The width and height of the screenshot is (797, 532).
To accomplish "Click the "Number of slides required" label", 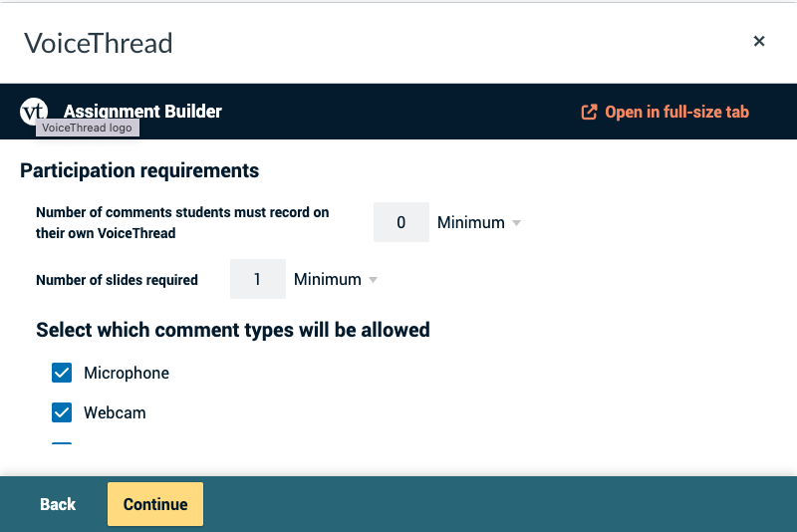I will pyautogui.click(x=117, y=280).
